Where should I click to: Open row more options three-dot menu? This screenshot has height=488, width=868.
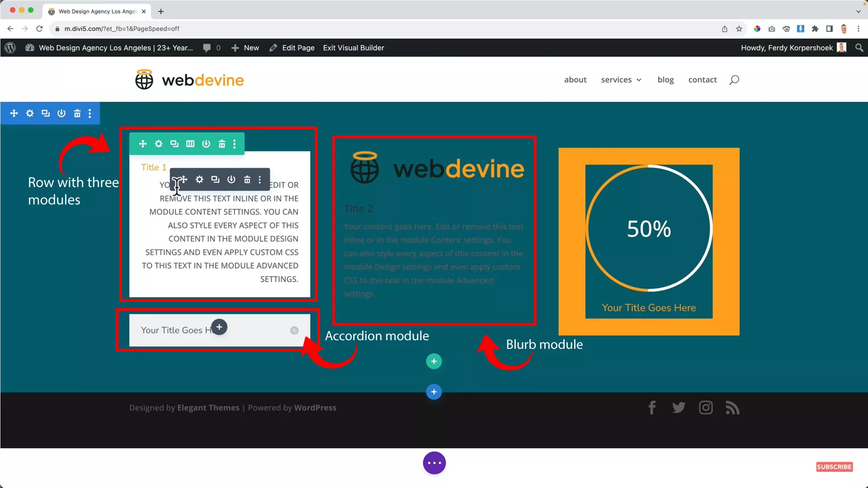click(234, 144)
